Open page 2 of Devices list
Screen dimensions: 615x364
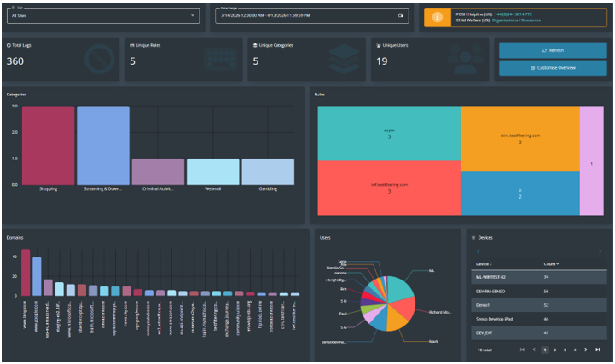554,350
